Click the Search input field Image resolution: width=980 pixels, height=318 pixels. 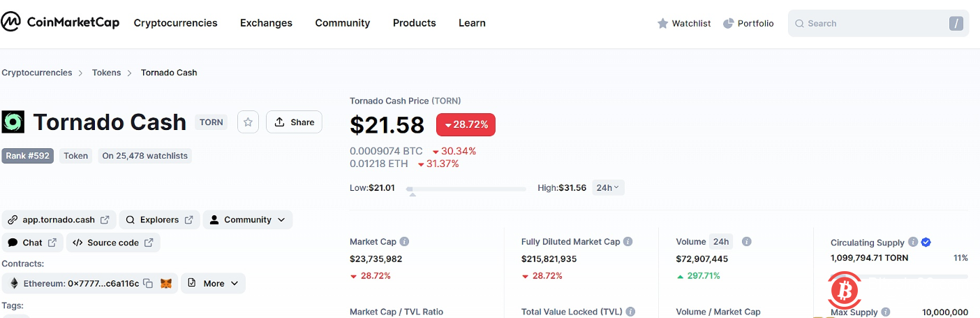(x=873, y=23)
